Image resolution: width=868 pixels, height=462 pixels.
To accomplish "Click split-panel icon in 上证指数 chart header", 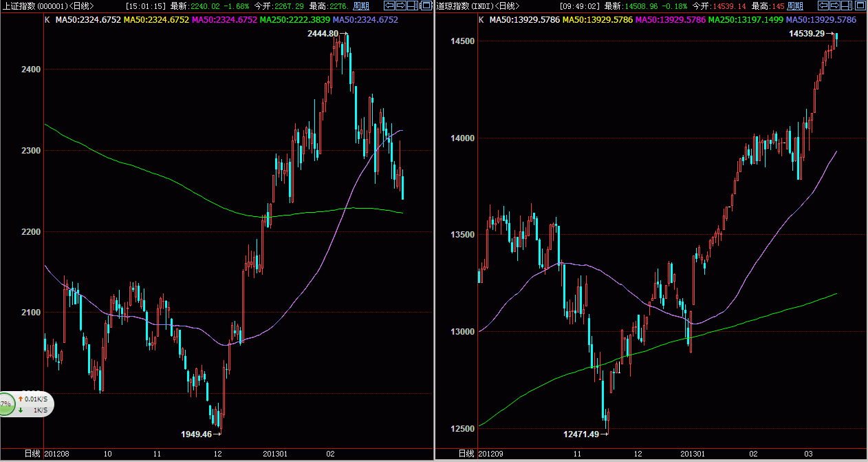I will tap(413, 6).
